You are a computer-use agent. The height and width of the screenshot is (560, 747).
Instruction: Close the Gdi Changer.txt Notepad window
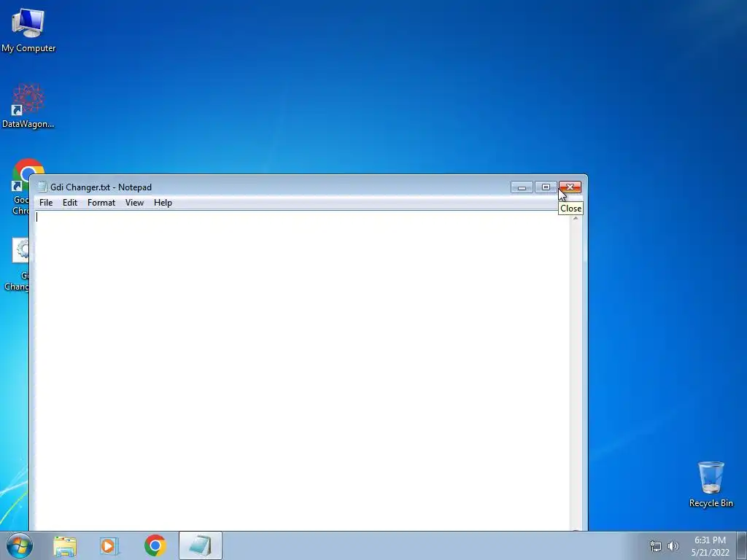click(x=570, y=187)
